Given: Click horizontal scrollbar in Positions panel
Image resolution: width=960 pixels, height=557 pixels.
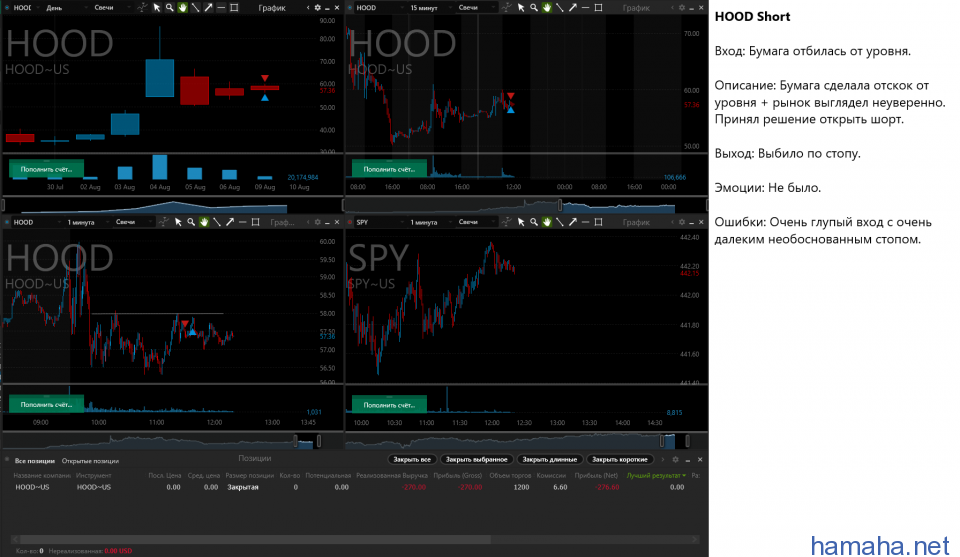Looking at the screenshot, I should (254, 539).
